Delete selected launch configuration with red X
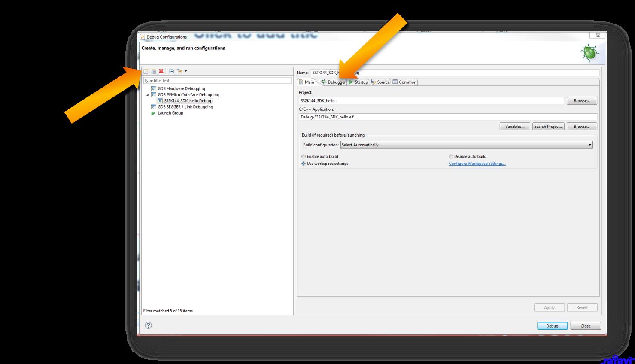The image size is (635, 364). click(x=161, y=71)
